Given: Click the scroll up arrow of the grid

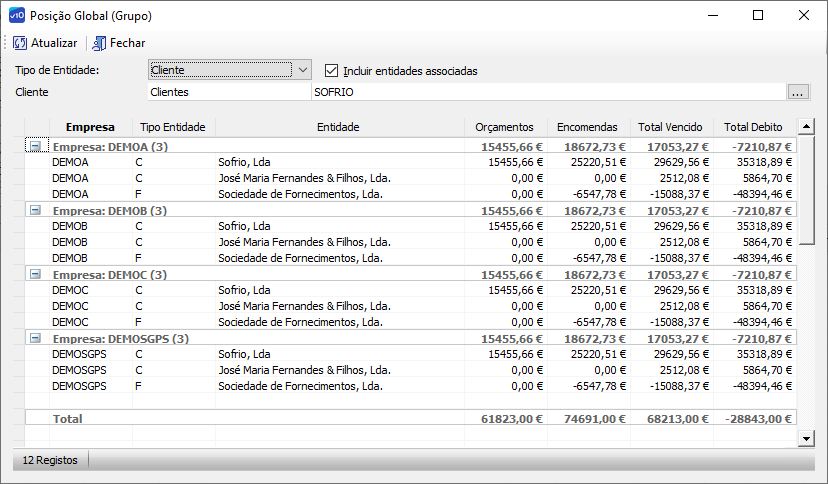Looking at the screenshot, I should point(806,127).
